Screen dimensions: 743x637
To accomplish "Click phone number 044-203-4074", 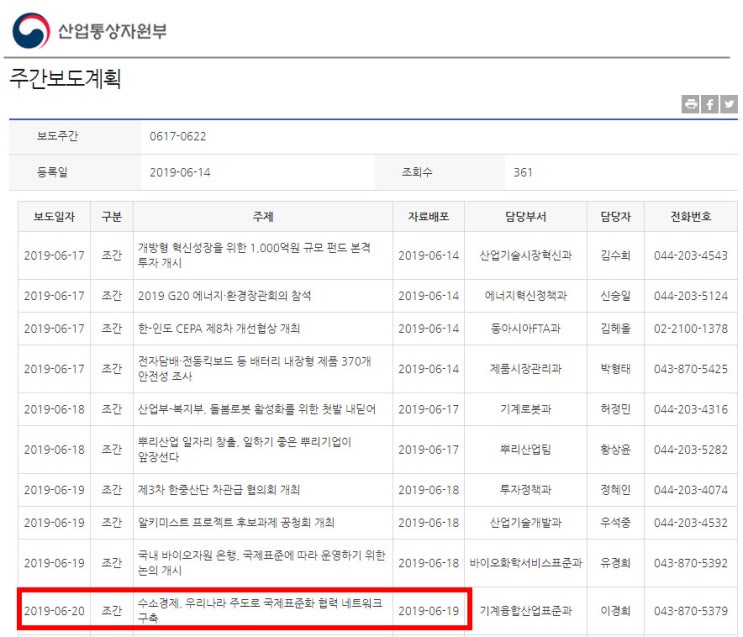I will tap(690, 490).
